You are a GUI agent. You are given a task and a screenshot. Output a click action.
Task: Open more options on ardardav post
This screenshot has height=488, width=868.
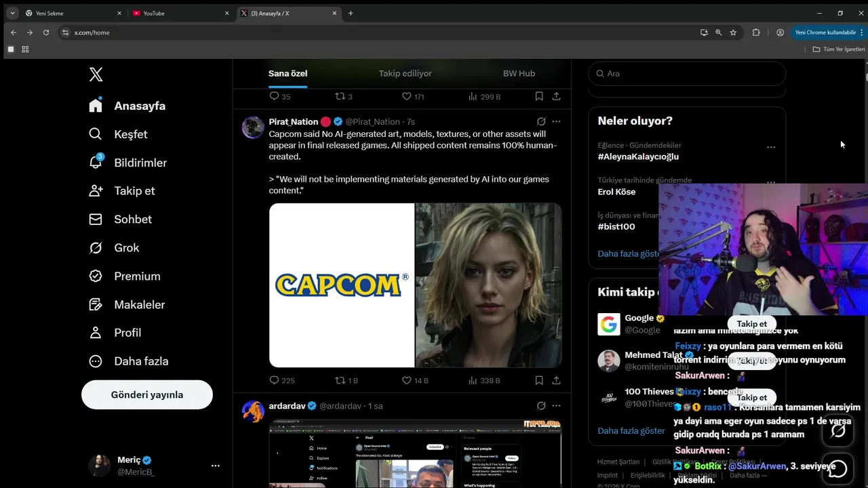[x=556, y=406]
